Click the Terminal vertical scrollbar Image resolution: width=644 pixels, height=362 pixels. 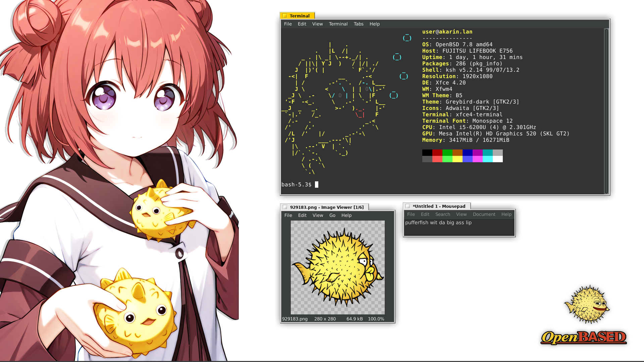(606, 111)
